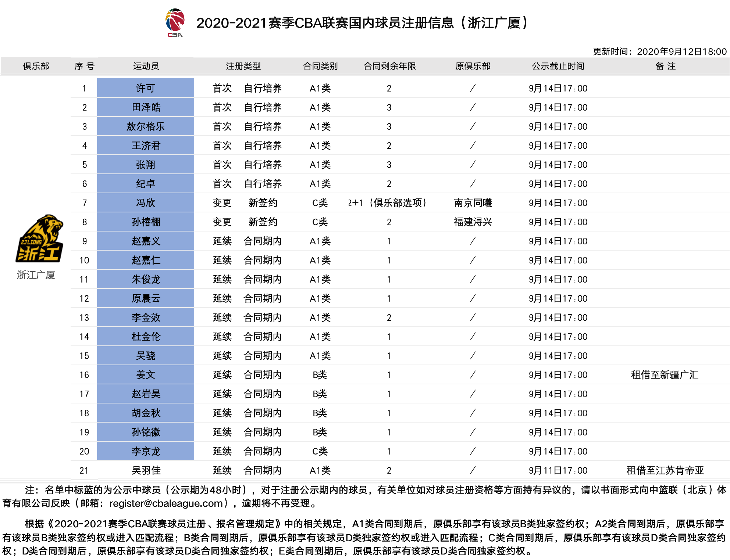The image size is (730, 560).
Task: Click player name 冯欣
Action: [x=146, y=203]
